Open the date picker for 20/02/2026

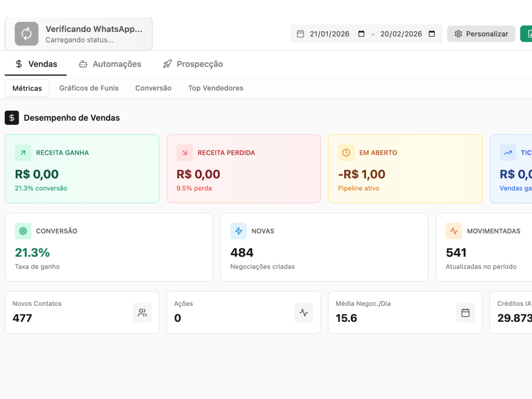(x=431, y=34)
